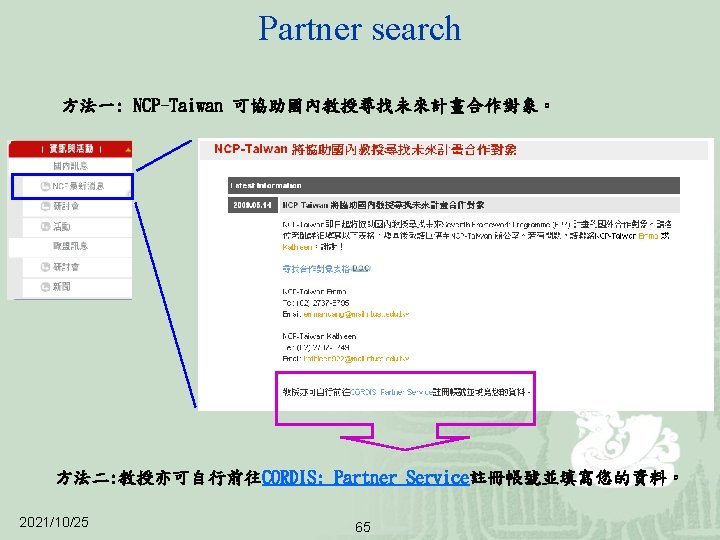Click the news title beside 2009.05.14

383,205
